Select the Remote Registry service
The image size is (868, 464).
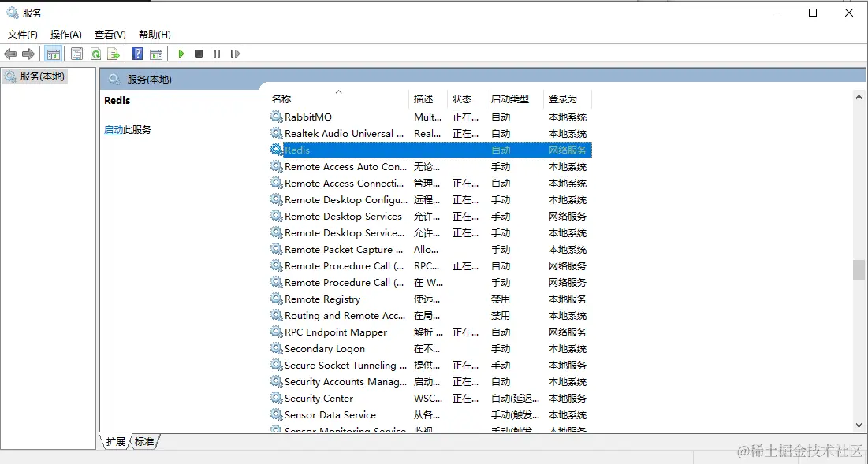(x=430, y=299)
